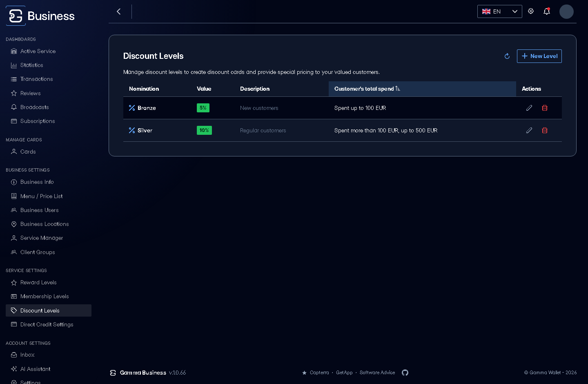
Task: Go to Statistics page
Action: [x=49, y=65]
